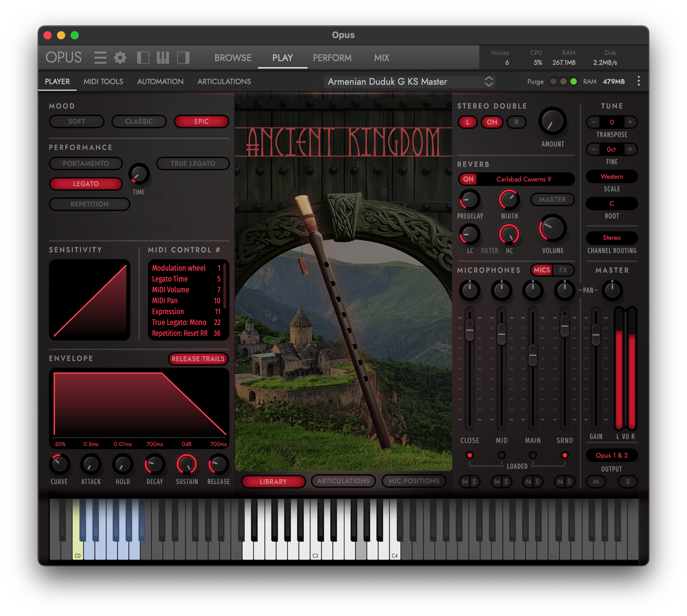Enable True Legato
The height and width of the screenshot is (616, 687).
coord(193,163)
